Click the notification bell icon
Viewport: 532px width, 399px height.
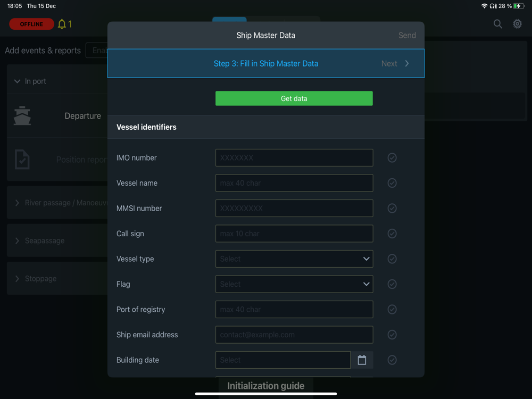tap(62, 24)
